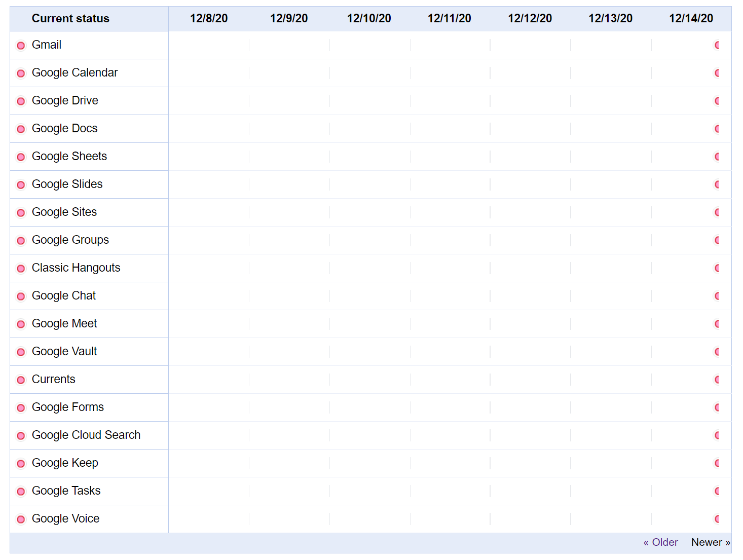
Task: Click the Google Slides status dot
Action: (21, 185)
